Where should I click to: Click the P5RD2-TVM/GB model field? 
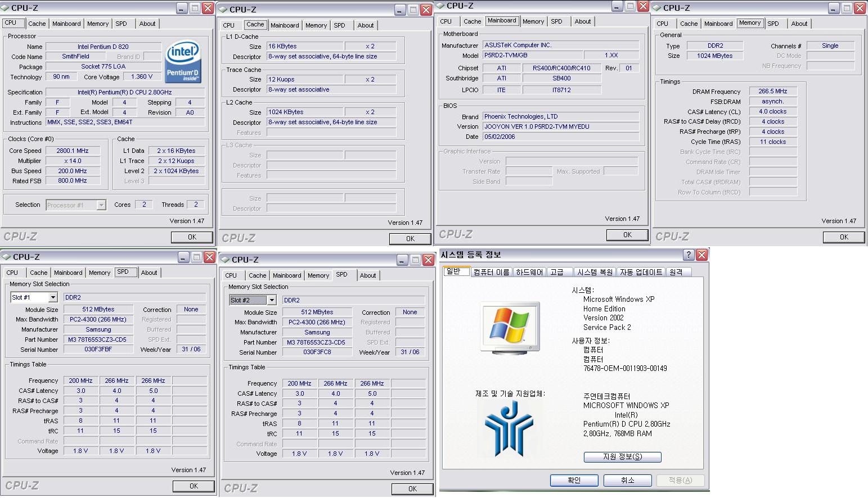[533, 56]
